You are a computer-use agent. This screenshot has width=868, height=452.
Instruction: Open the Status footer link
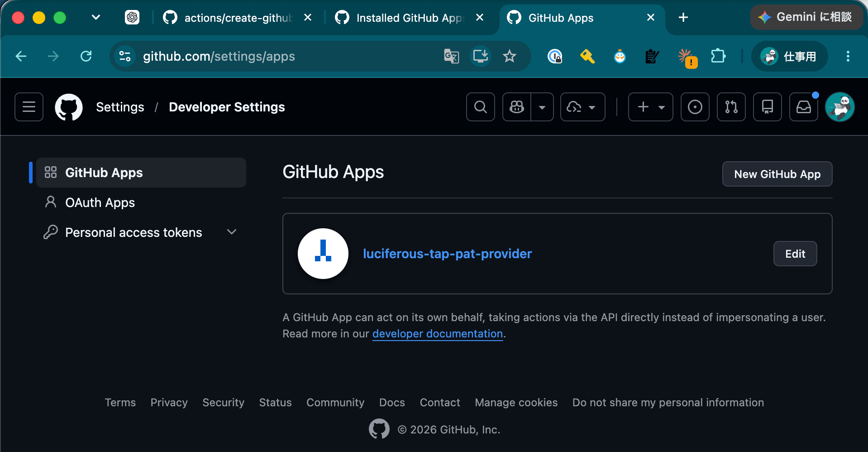pos(275,403)
